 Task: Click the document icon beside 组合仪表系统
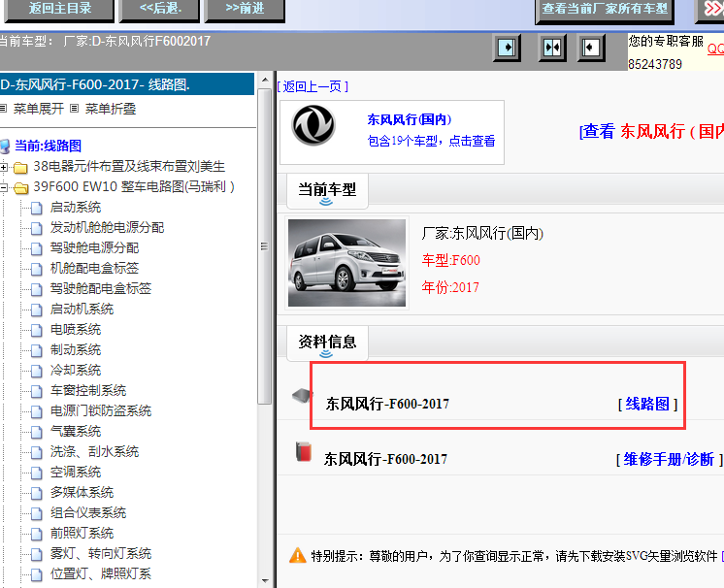pyautogui.click(x=37, y=513)
